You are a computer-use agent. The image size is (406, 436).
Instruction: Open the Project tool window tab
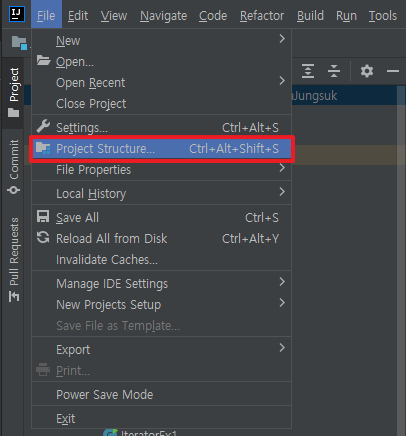(x=14, y=93)
